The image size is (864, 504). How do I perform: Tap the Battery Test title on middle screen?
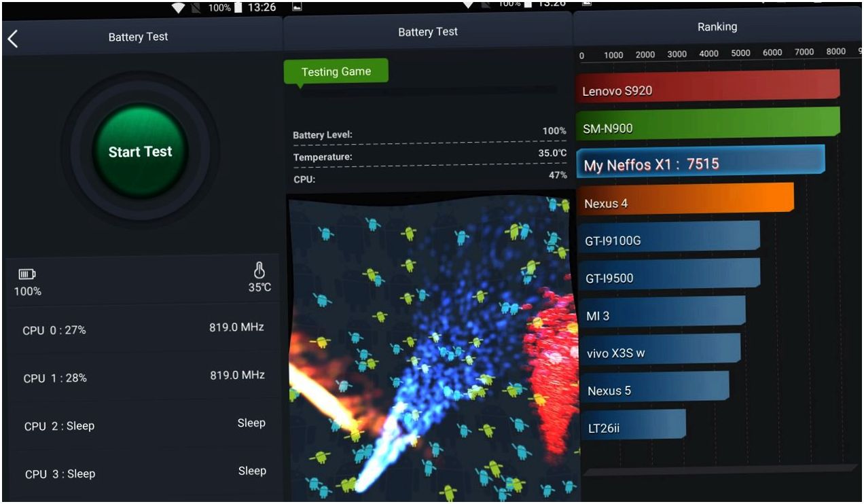coord(428,32)
